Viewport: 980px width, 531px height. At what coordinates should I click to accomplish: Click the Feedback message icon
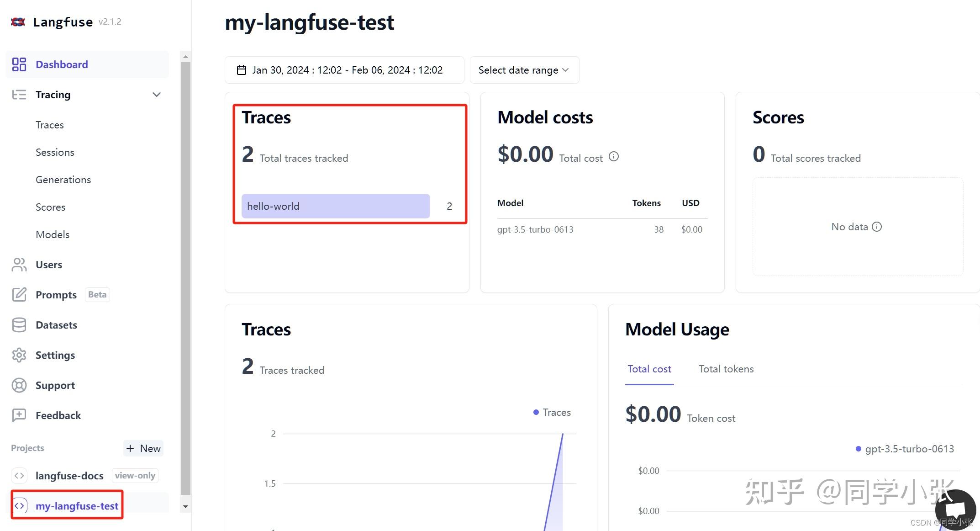coord(19,415)
